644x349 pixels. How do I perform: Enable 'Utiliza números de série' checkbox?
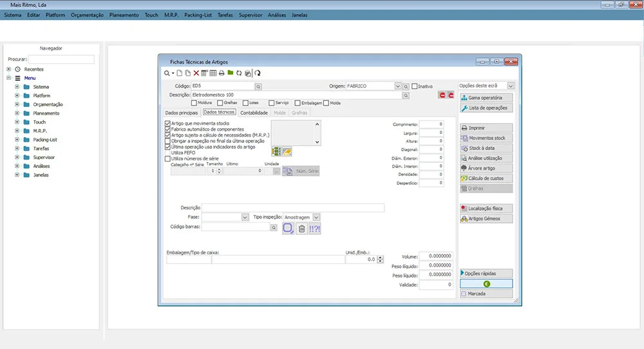[x=167, y=158]
